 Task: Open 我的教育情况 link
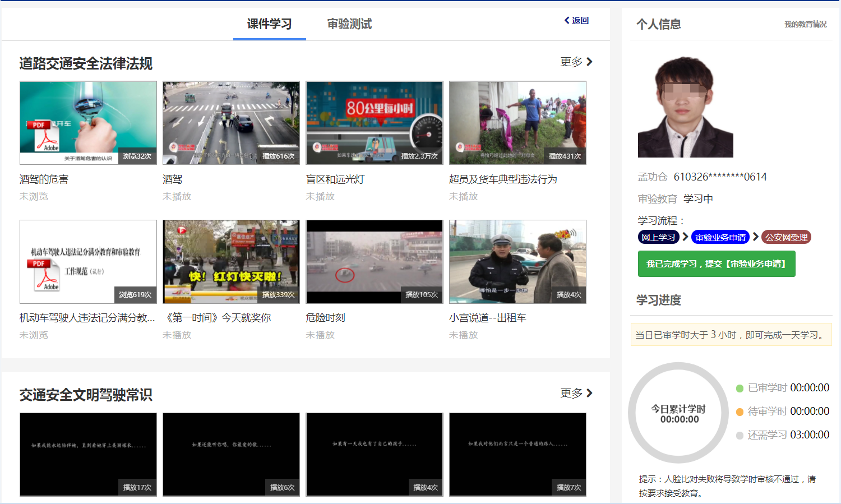[x=805, y=24]
